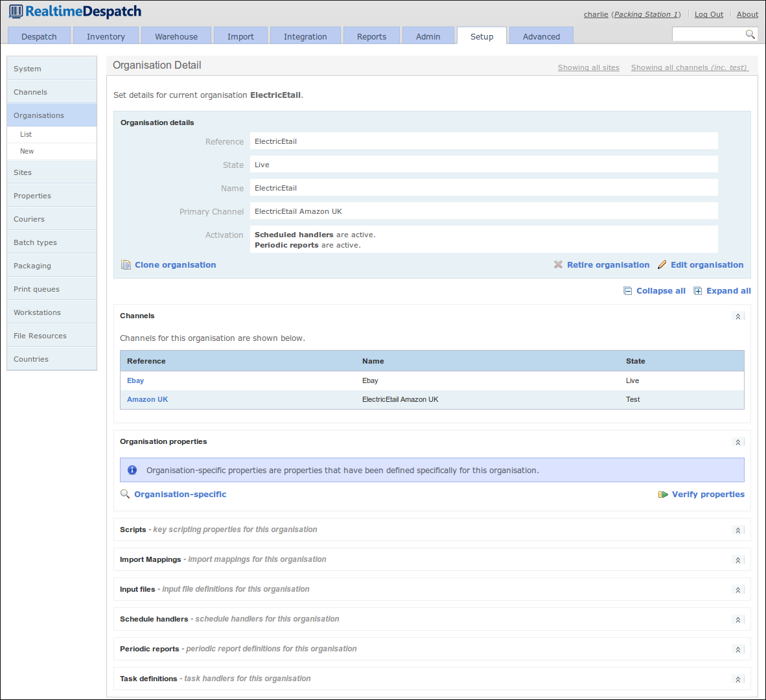This screenshot has width=766, height=700.
Task: Select the Setup tab
Action: coord(482,36)
